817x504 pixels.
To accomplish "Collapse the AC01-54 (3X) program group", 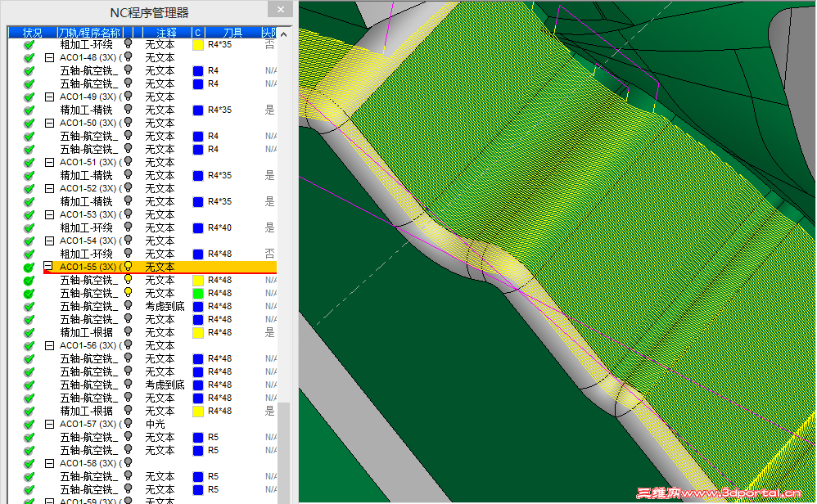I will click(49, 241).
